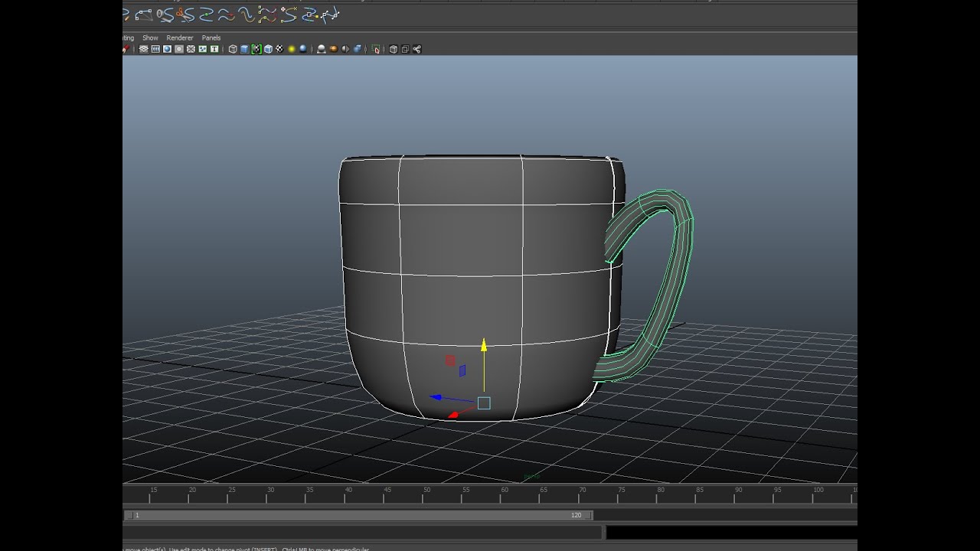Click the orange motion blur sphere icon
The width and height of the screenshot is (980, 551).
pos(333,49)
